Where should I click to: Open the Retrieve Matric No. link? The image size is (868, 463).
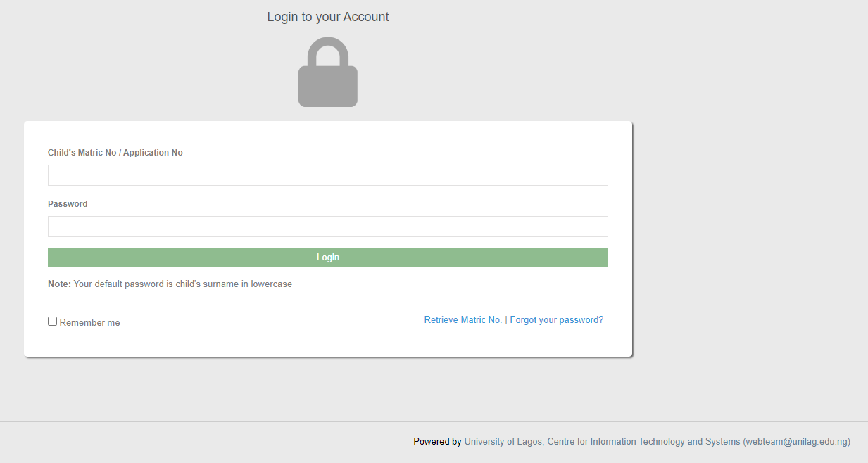tap(463, 320)
